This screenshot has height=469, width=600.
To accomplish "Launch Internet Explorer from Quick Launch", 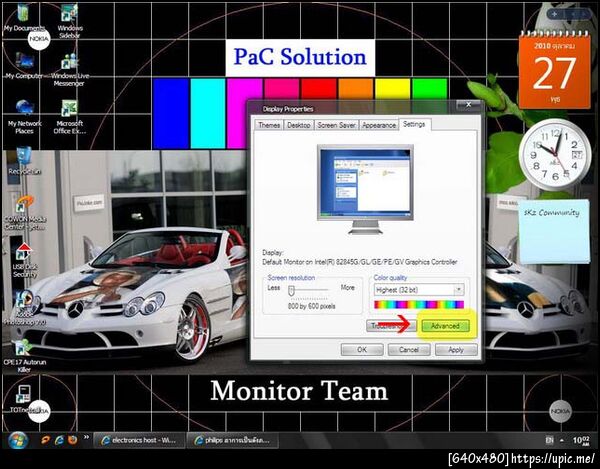I will click(59, 440).
